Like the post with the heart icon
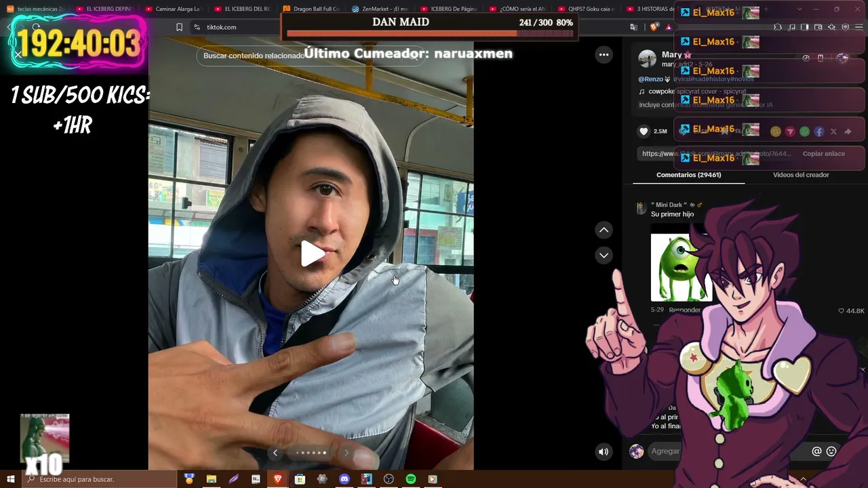Image resolution: width=868 pixels, height=488 pixels. (x=644, y=131)
